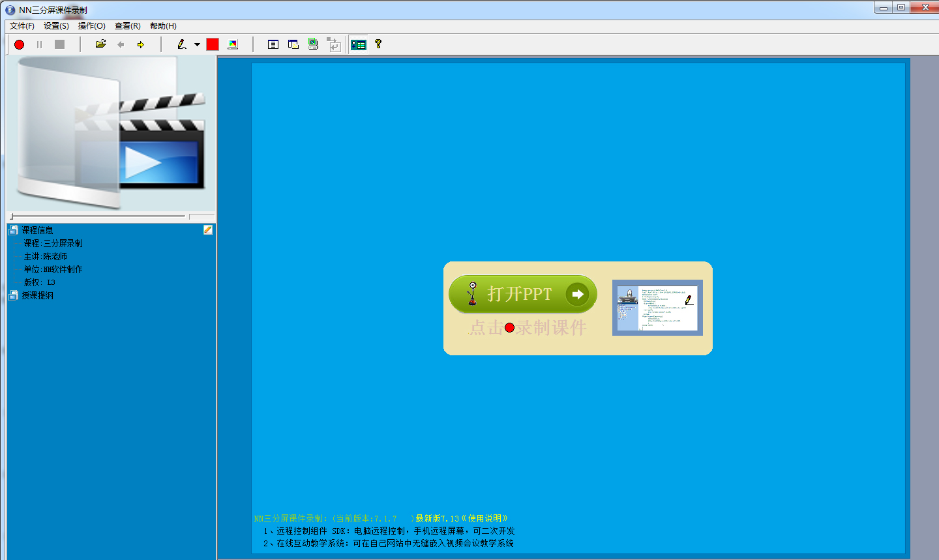Open a file using the folder icon
Screen dimensions: 939x560
point(100,44)
